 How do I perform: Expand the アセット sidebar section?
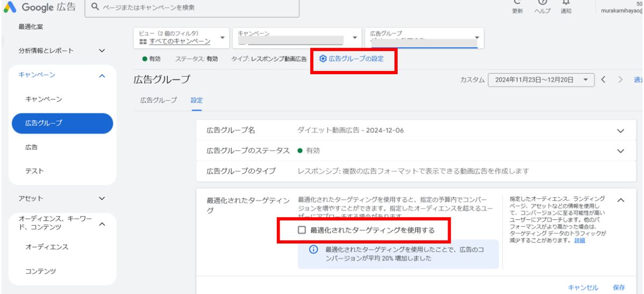pyautogui.click(x=101, y=198)
